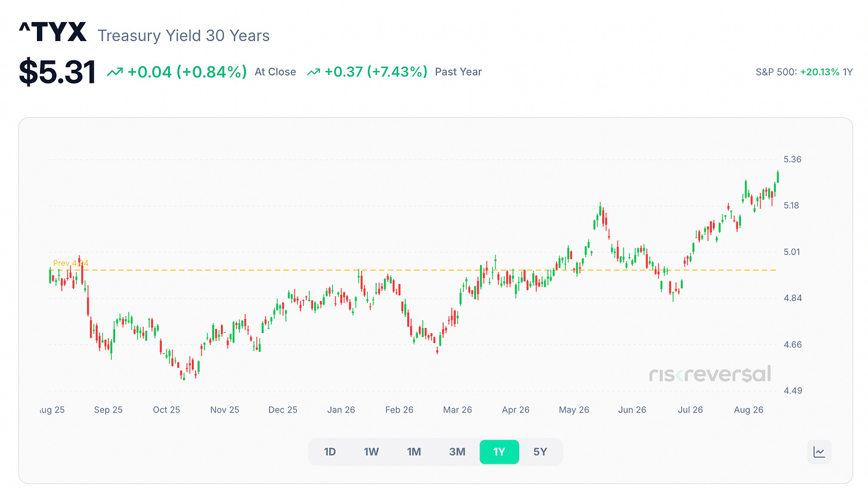
Task: Click the "Feb 26" x-axis label
Action: click(x=399, y=410)
